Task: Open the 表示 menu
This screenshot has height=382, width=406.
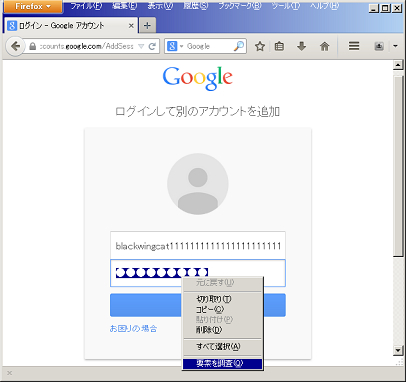Action: point(160,6)
